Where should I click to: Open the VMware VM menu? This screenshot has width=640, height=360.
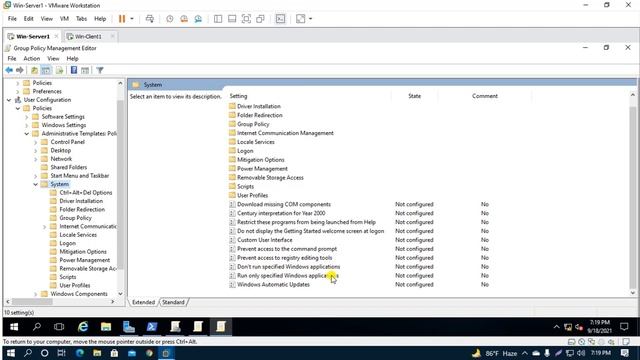[x=64, y=19]
